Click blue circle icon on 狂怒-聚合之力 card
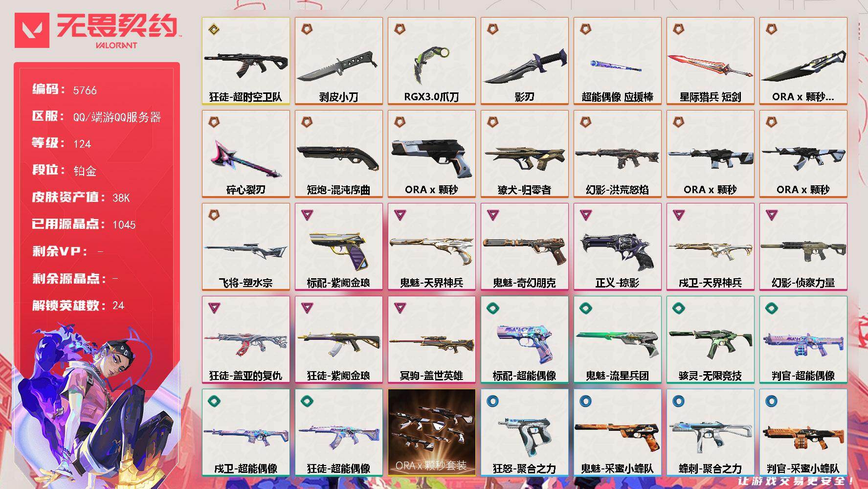This screenshot has height=489, width=868. 492,401
